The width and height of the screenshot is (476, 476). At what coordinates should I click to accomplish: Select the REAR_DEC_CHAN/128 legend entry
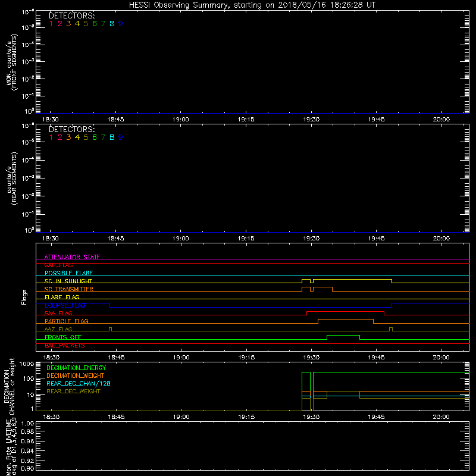[79, 383]
